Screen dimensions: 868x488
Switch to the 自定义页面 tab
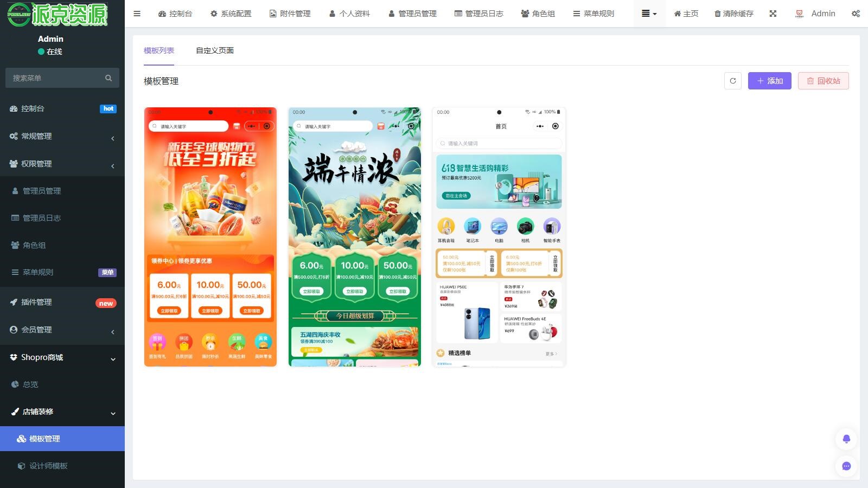(215, 50)
